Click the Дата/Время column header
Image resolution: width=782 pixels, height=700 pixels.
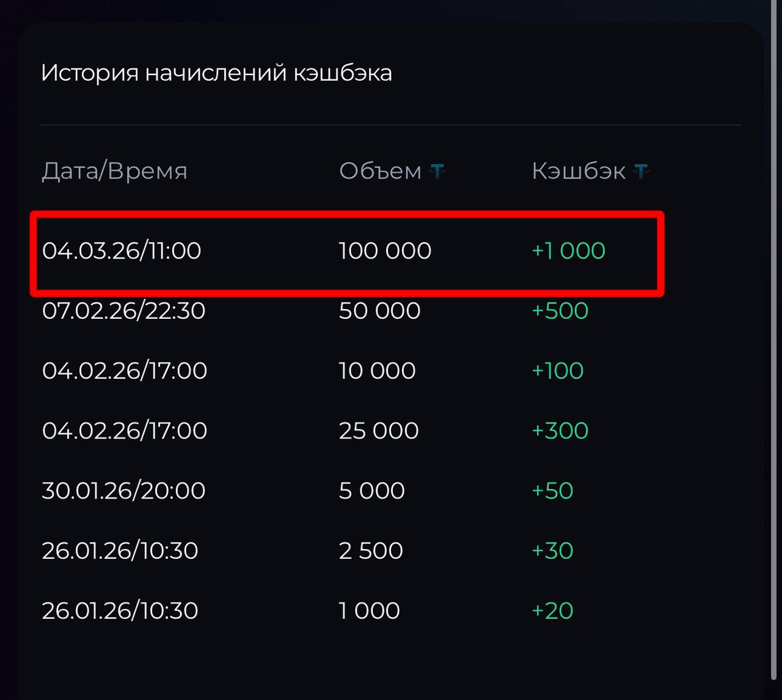114,171
